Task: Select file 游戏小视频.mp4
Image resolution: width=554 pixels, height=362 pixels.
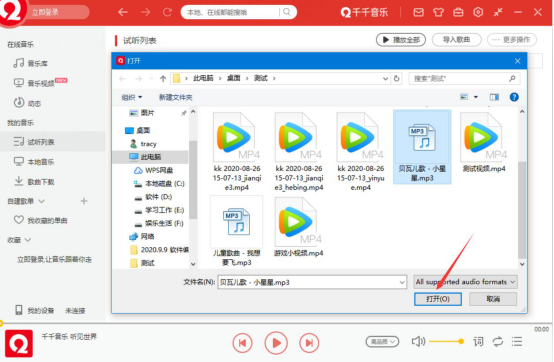Action: point(299,227)
